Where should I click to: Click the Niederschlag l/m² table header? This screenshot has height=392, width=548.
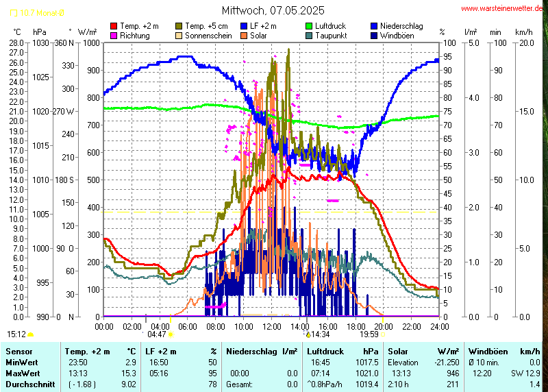pyautogui.click(x=262, y=352)
